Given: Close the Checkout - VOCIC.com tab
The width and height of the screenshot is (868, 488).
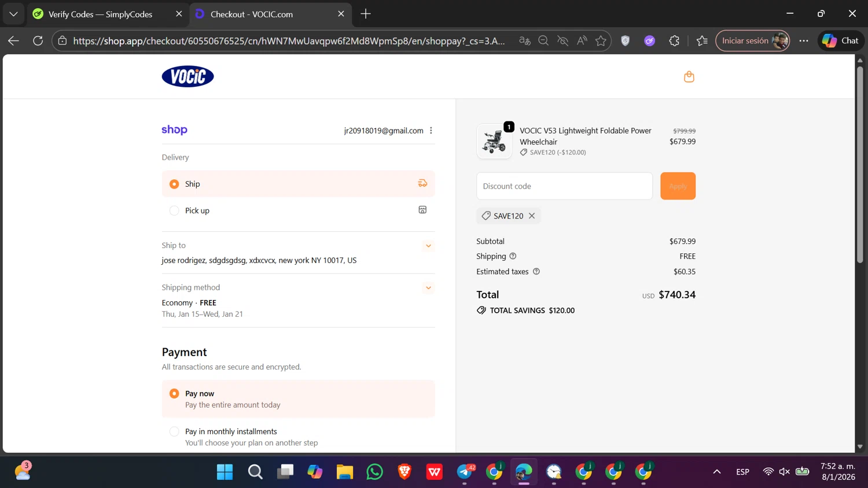Looking at the screenshot, I should tap(341, 14).
